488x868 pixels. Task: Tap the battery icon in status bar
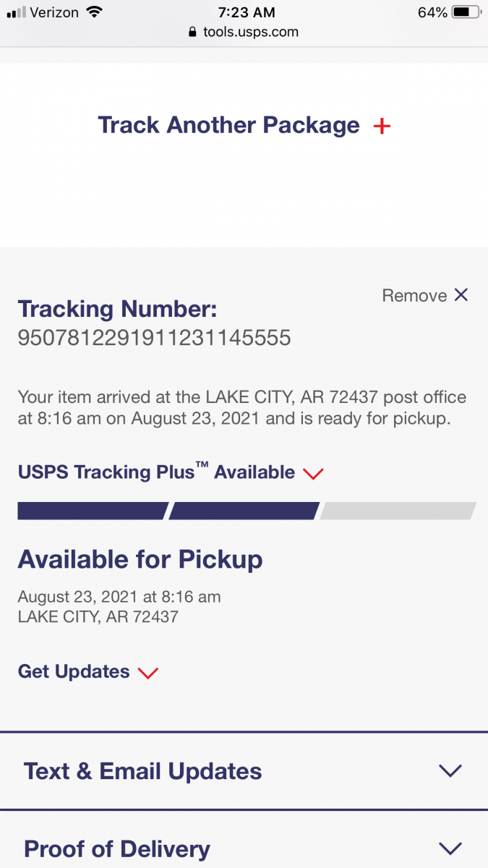pyautogui.click(x=466, y=12)
